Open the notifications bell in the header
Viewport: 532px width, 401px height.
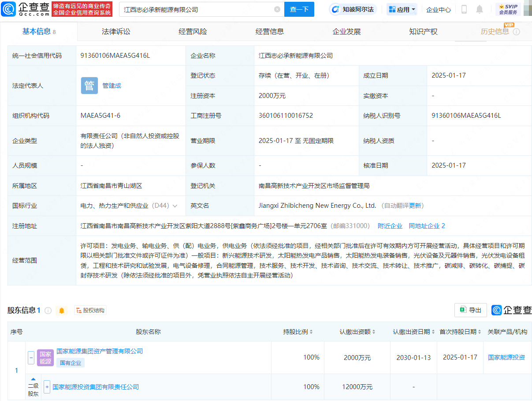click(480, 9)
